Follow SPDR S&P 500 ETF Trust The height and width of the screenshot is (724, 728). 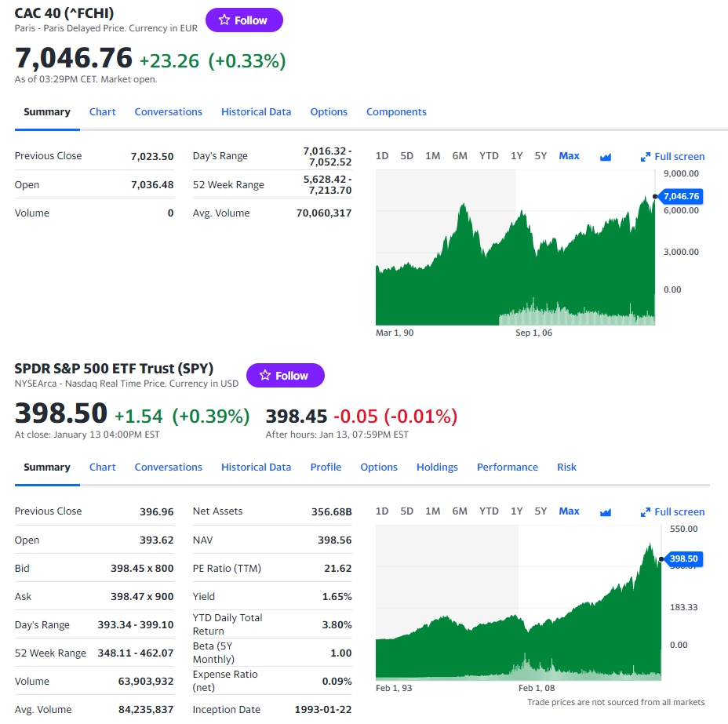285,376
